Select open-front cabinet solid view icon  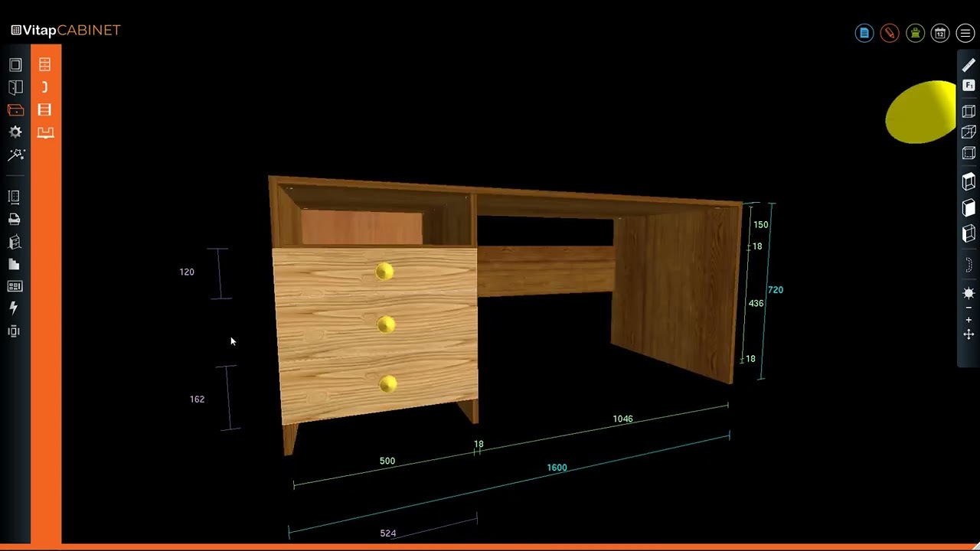tap(969, 182)
